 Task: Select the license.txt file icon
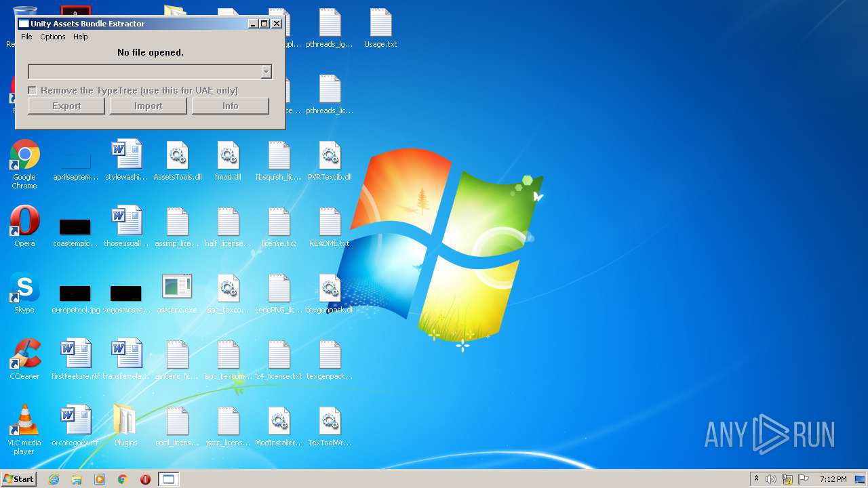[x=279, y=228]
